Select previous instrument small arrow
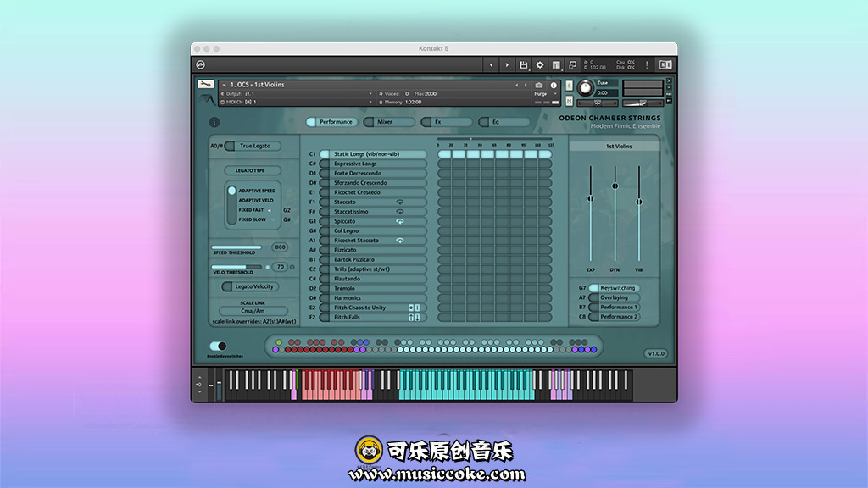This screenshot has width=868, height=488. coord(517,86)
